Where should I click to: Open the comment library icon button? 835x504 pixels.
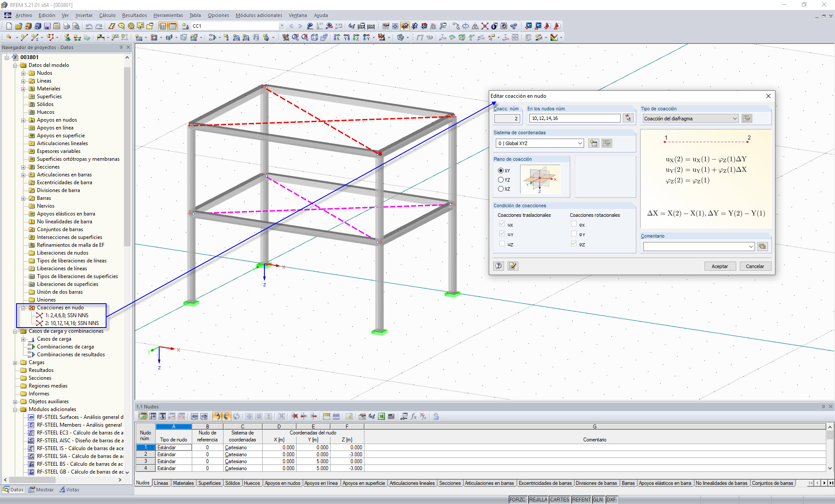[762, 246]
